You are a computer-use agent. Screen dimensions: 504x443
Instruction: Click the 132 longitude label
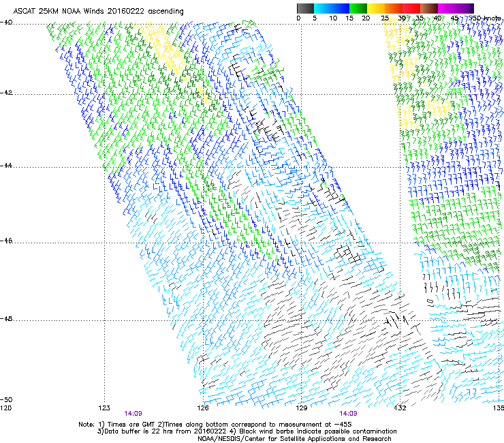(x=400, y=408)
